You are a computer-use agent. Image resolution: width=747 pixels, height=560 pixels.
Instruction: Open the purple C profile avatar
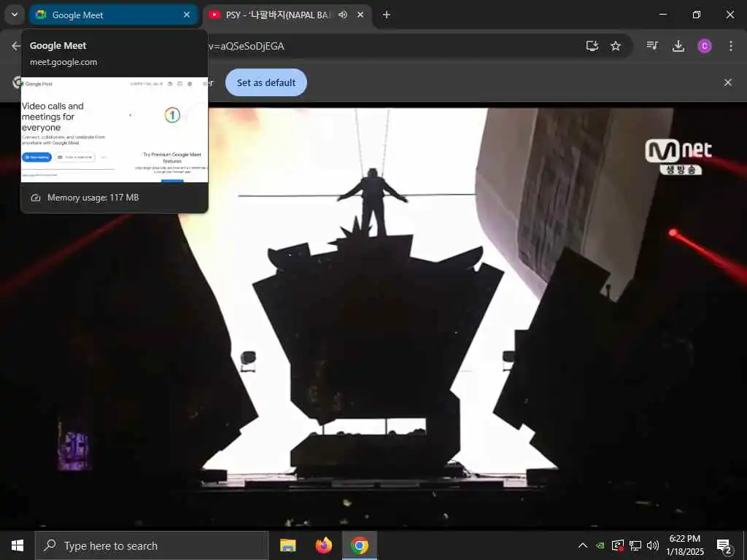point(705,46)
